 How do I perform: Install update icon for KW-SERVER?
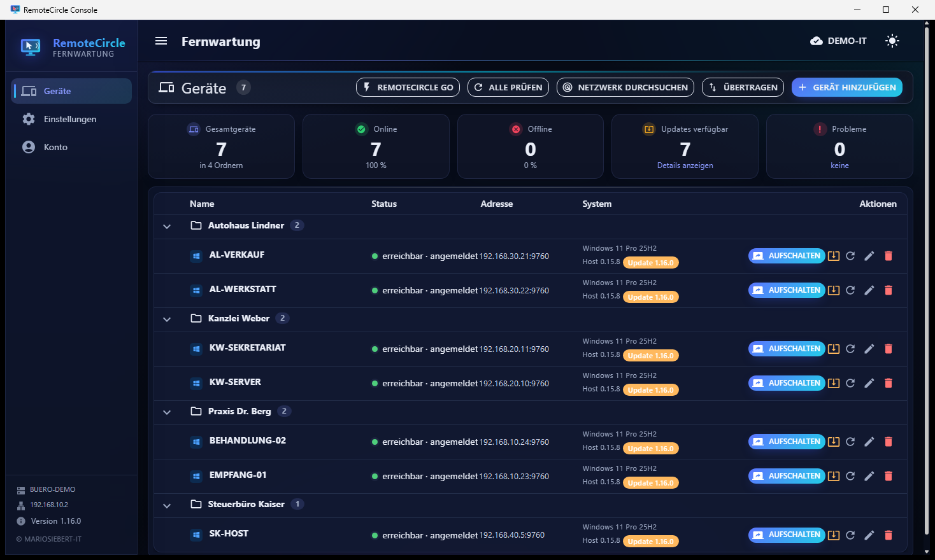click(x=834, y=383)
